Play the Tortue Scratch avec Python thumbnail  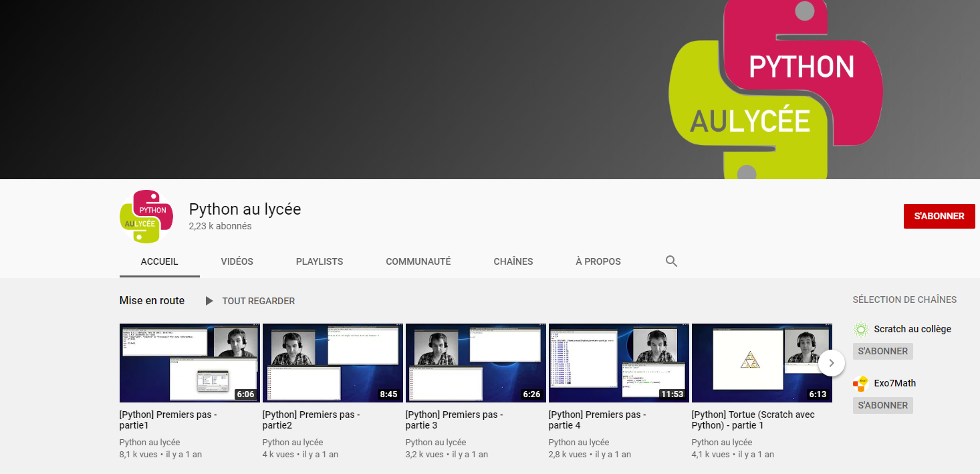[x=762, y=363]
